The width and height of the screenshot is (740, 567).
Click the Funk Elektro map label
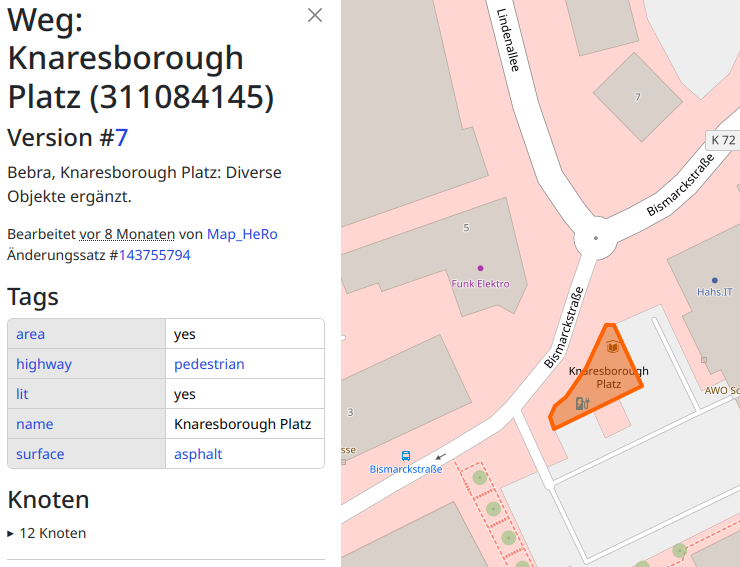click(480, 284)
